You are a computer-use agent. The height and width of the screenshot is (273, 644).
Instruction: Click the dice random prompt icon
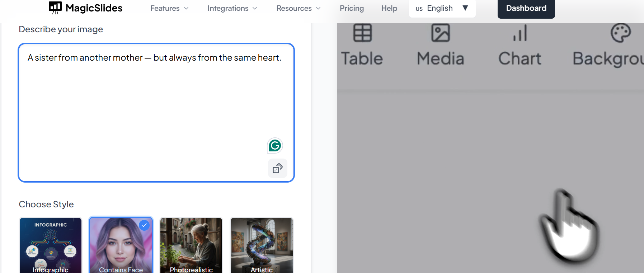(x=278, y=168)
